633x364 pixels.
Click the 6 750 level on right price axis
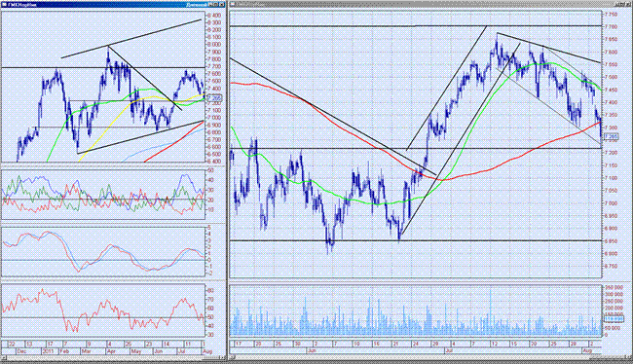pos(612,267)
